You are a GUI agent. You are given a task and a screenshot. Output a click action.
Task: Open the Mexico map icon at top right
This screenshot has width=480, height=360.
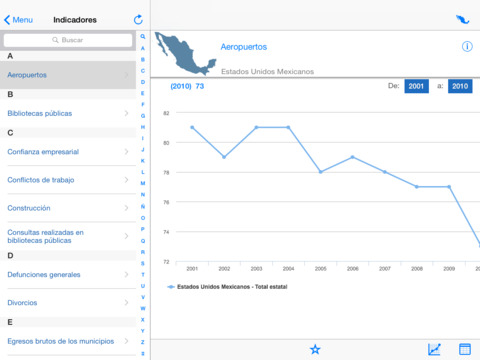tap(462, 20)
